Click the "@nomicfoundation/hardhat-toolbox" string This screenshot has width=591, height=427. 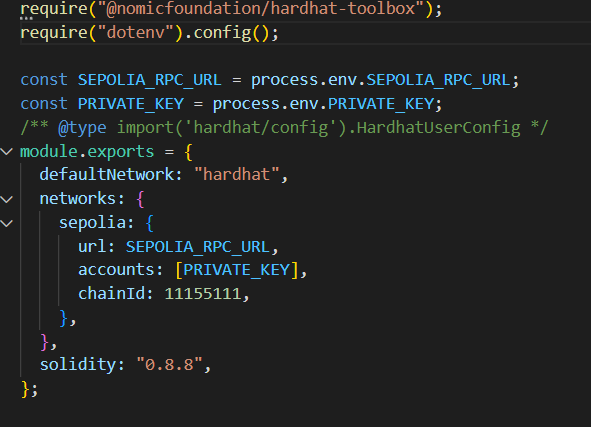(x=260, y=8)
